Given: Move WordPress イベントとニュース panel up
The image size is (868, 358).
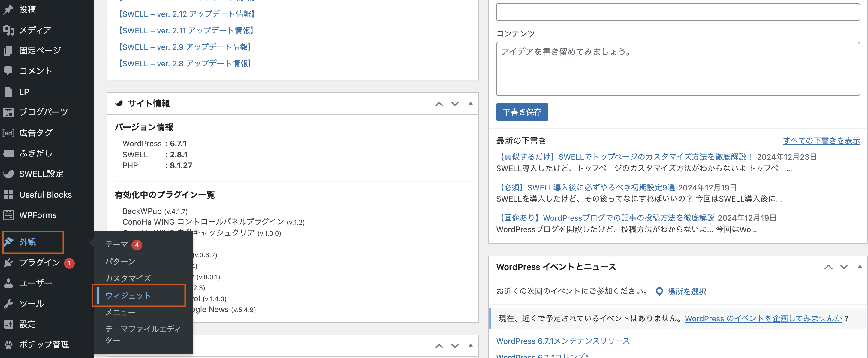Looking at the screenshot, I should (x=828, y=267).
